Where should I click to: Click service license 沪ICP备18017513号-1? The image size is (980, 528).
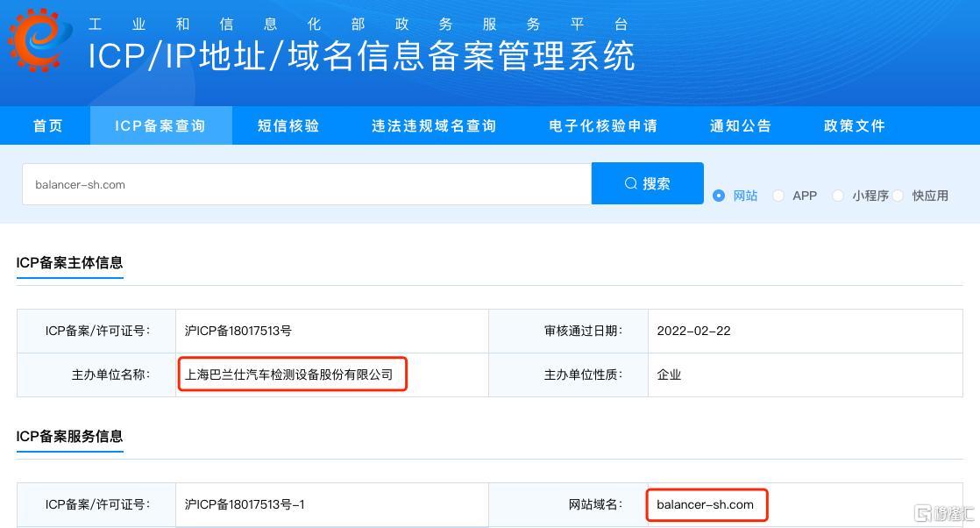(x=245, y=505)
